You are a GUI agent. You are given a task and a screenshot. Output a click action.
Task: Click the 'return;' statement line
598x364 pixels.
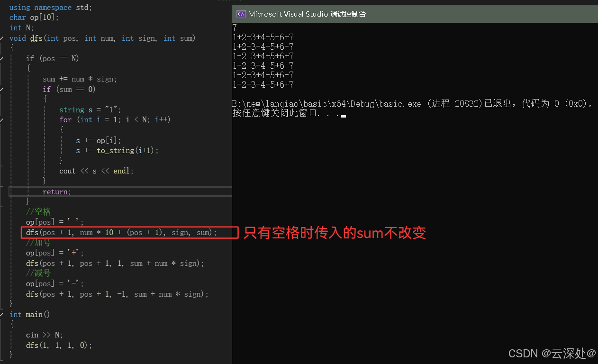56,192
